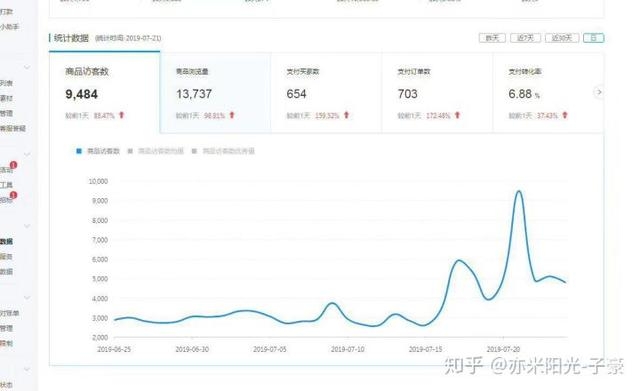Choose the 支付转化率 card showing 6.88%
640x391 pixels.
pyautogui.click(x=543, y=93)
